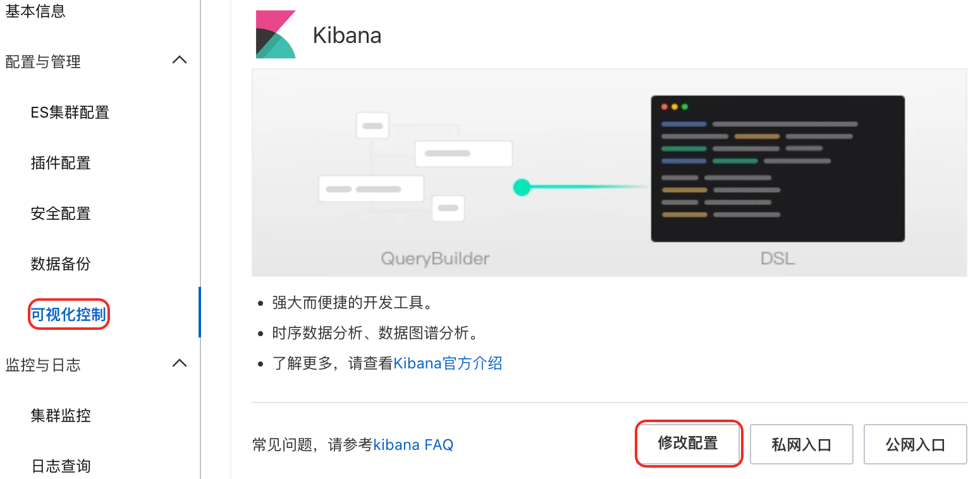The width and height of the screenshot is (980, 479).
Task: Go to 插件配置 page
Action: pos(61,163)
